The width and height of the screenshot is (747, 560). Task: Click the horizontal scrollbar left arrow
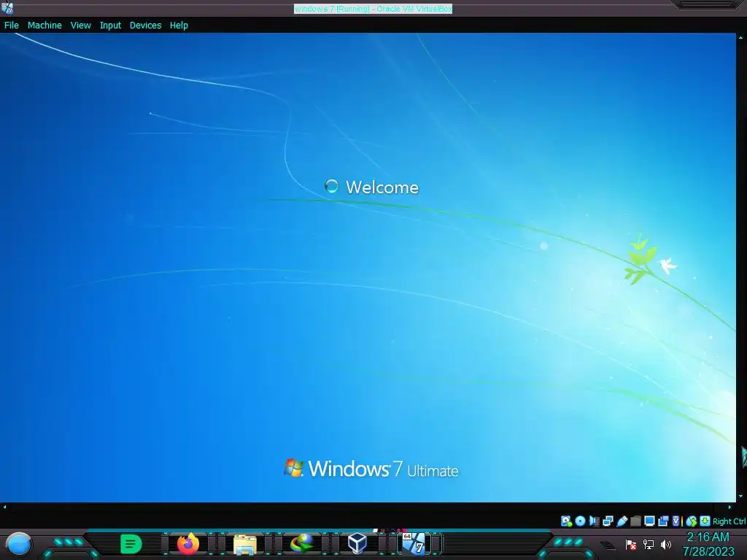pyautogui.click(x=5, y=507)
